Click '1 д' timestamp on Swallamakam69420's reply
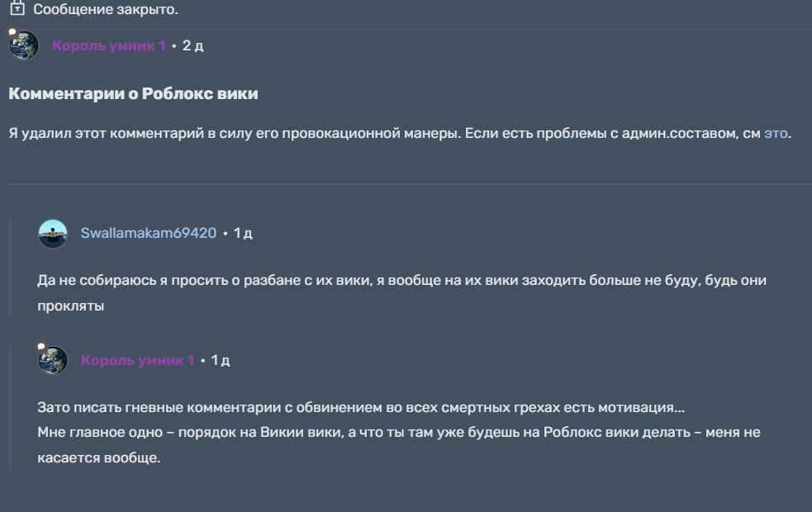This screenshot has width=812, height=512. pos(243,234)
